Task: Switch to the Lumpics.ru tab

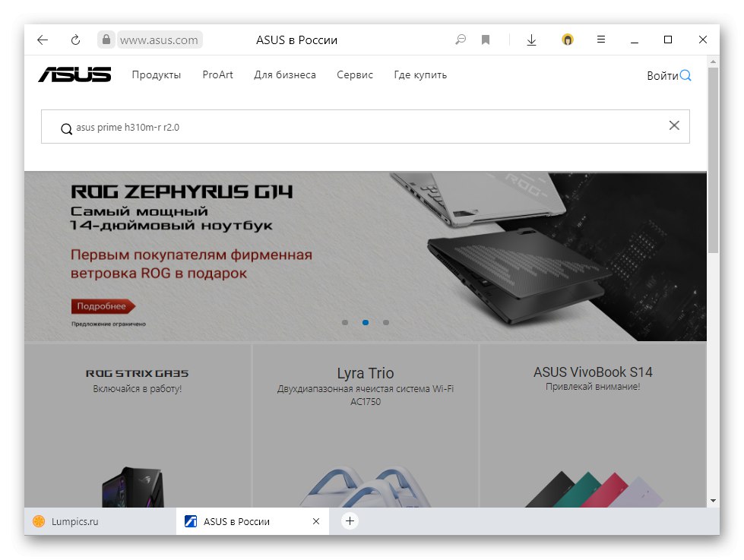Action: tap(100, 521)
